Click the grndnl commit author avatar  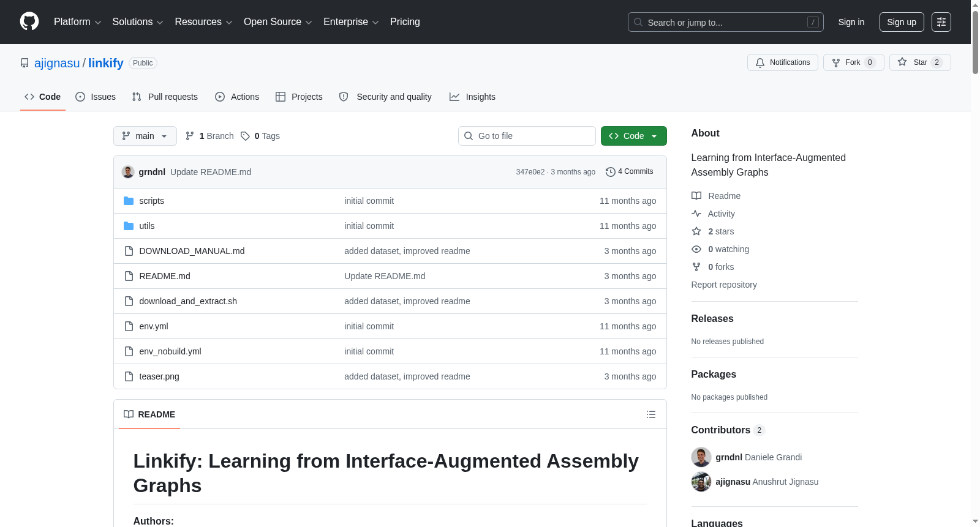[128, 172]
